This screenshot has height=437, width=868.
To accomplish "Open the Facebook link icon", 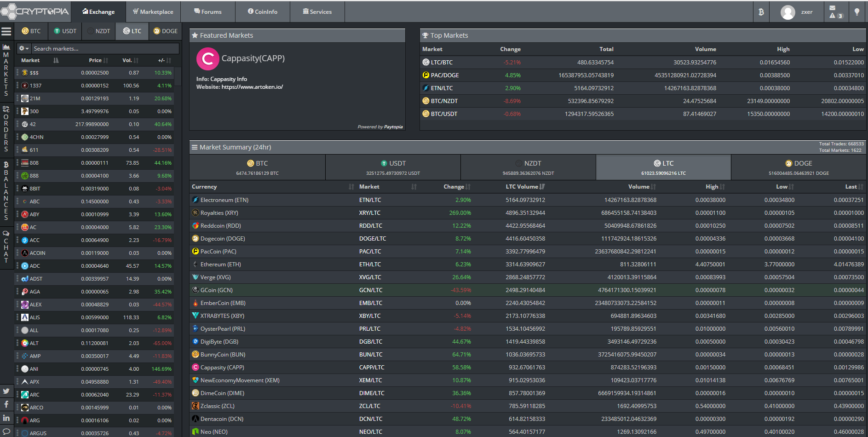I will click(x=6, y=404).
